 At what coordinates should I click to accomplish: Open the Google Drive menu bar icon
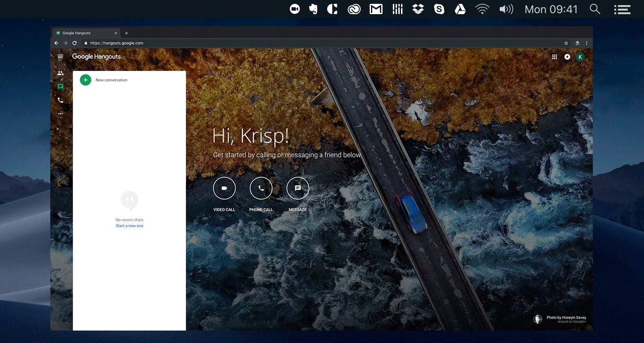click(x=460, y=9)
